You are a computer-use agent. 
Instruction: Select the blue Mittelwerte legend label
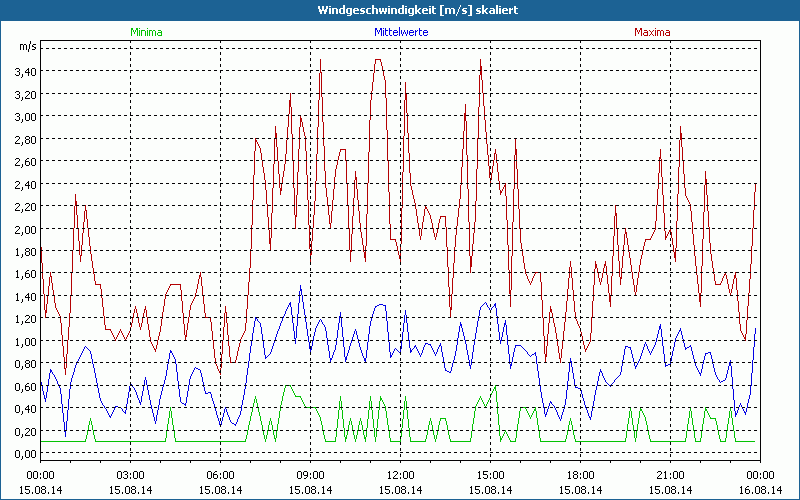pos(400,32)
